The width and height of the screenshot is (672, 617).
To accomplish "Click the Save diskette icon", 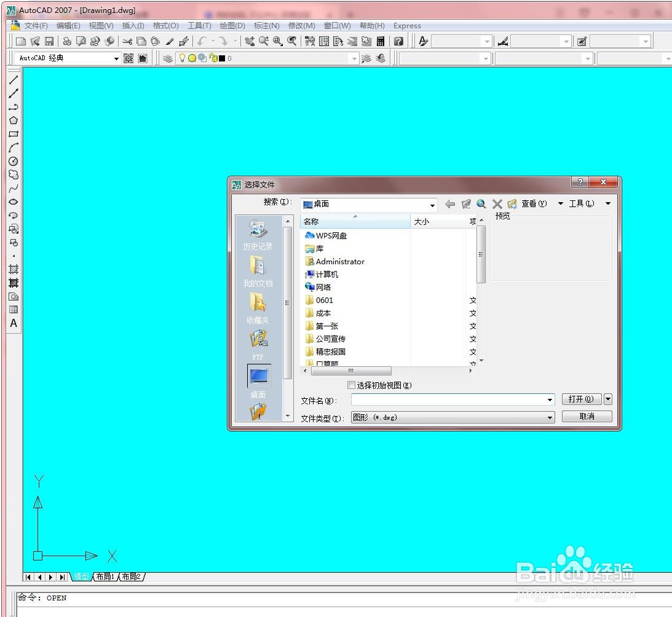I will pos(49,41).
